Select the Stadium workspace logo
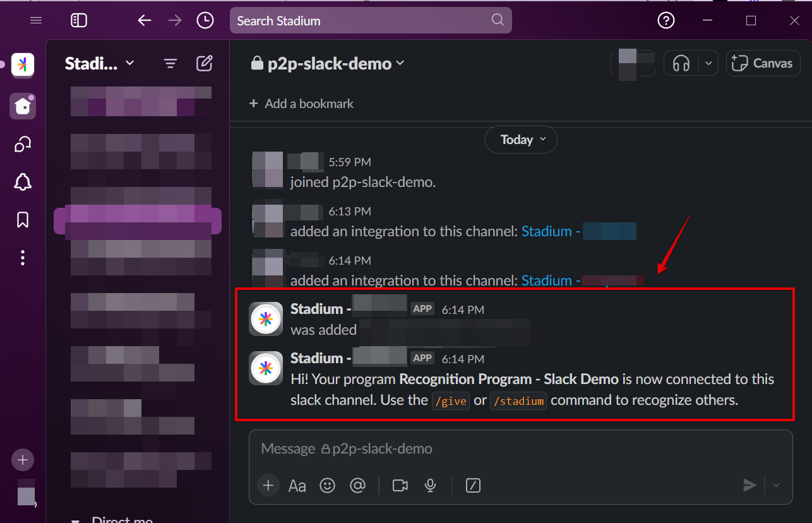Screen dimensions: 812x523 click(23, 64)
